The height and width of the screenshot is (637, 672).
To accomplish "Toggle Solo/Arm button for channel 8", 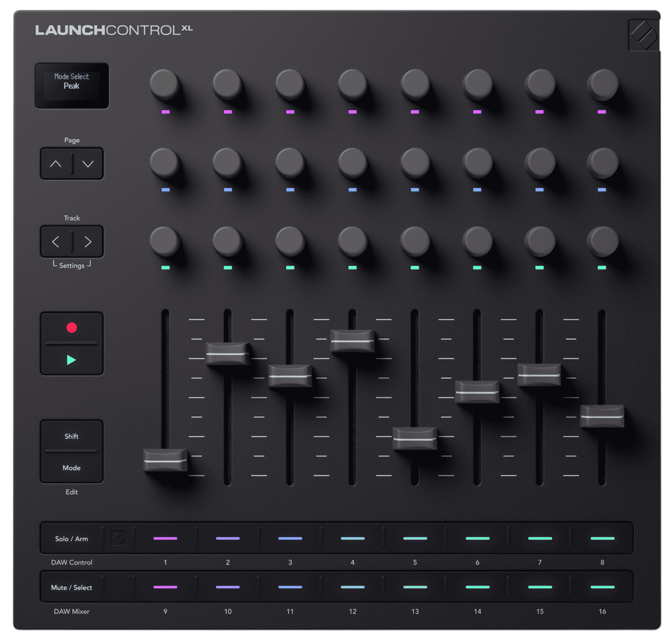I will click(602, 538).
